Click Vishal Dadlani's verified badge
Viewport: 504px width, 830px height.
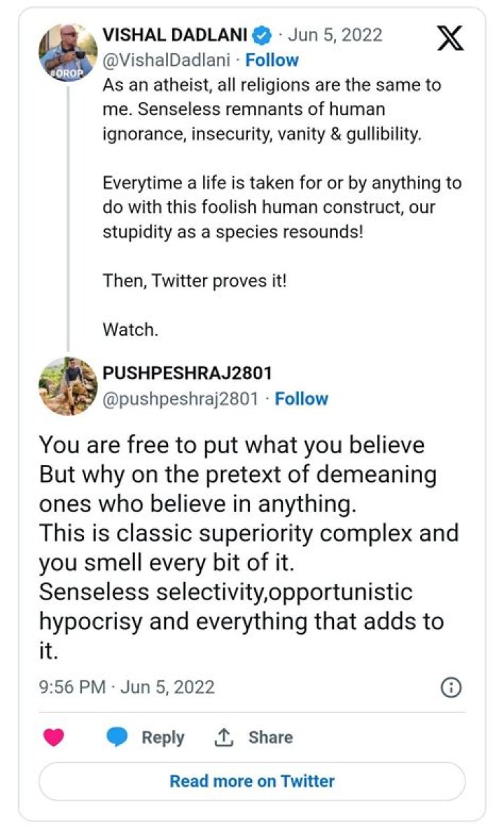coord(262,34)
